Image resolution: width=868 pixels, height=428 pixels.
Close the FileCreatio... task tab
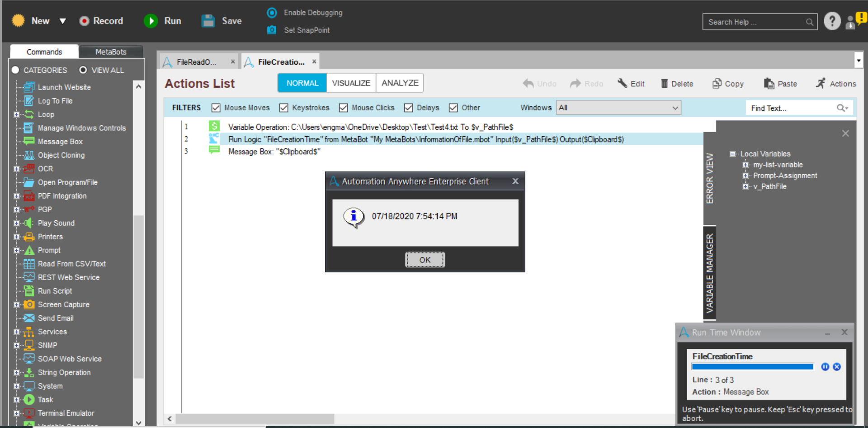coord(314,62)
